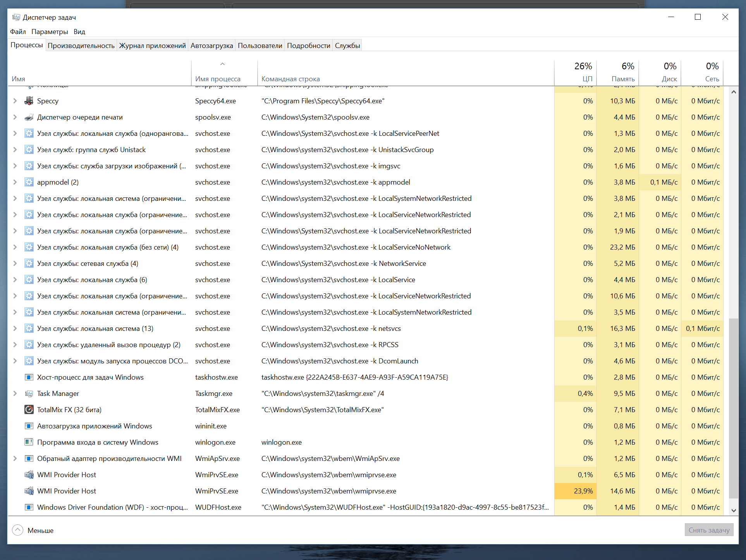Click the scrollbar down arrow
Image resolution: width=746 pixels, height=560 pixels.
point(733,510)
